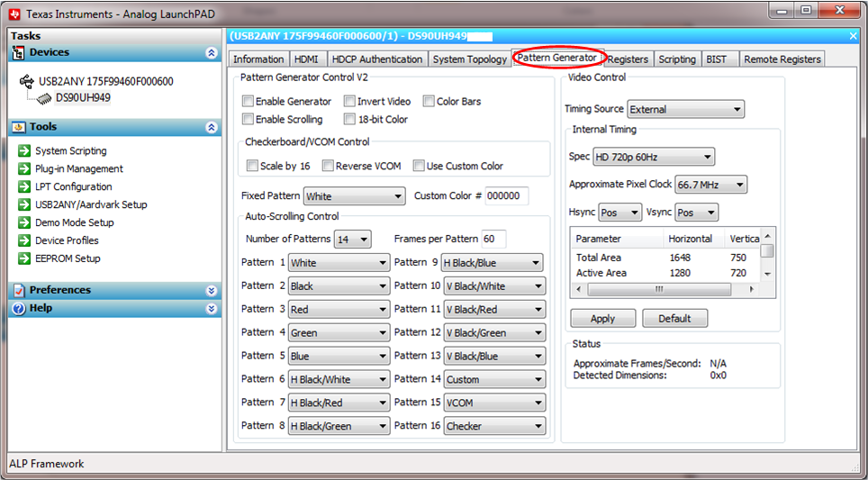
Task: Open the Remote Registers tab
Action: coord(782,59)
